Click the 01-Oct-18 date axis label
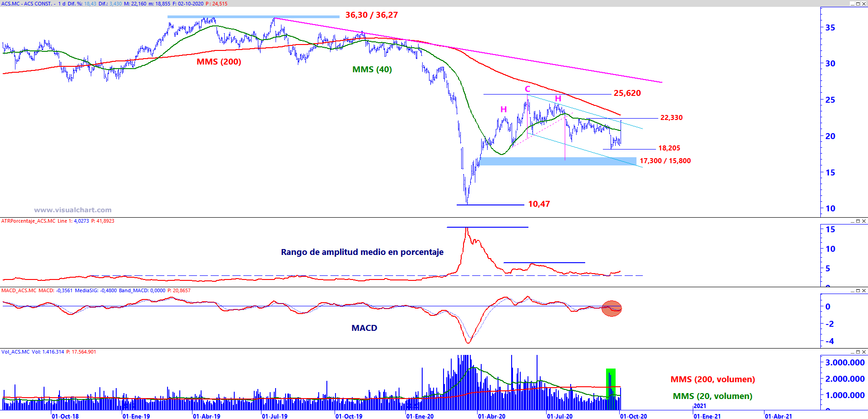 pos(65,416)
